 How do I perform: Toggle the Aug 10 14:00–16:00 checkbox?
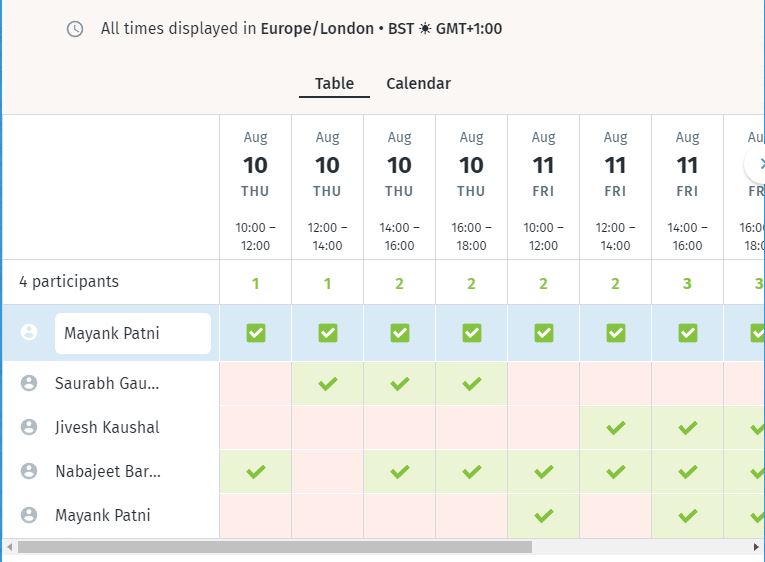coord(399,333)
